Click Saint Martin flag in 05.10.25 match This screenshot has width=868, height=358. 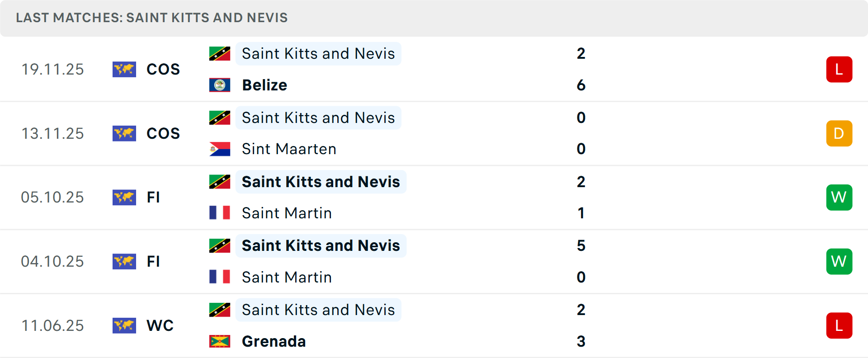point(220,213)
